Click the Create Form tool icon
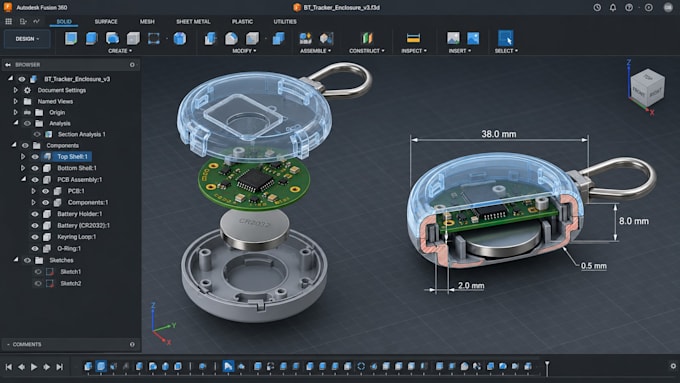This screenshot has height=383, width=680. pos(180,38)
